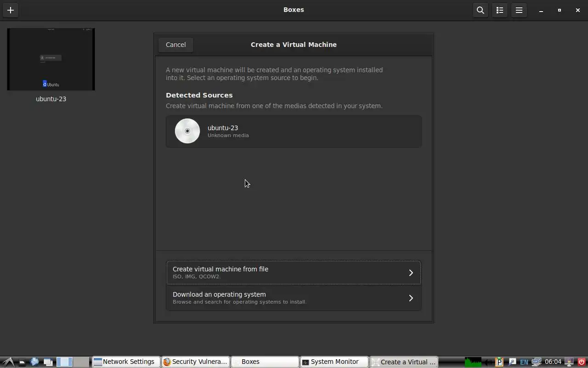Image resolution: width=588 pixels, height=368 pixels.
Task: Close the Boxes window
Action: click(x=578, y=10)
